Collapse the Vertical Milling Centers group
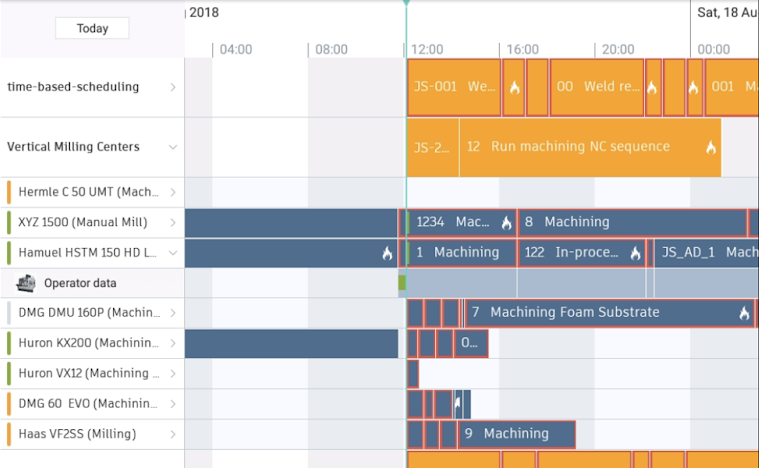 (172, 147)
